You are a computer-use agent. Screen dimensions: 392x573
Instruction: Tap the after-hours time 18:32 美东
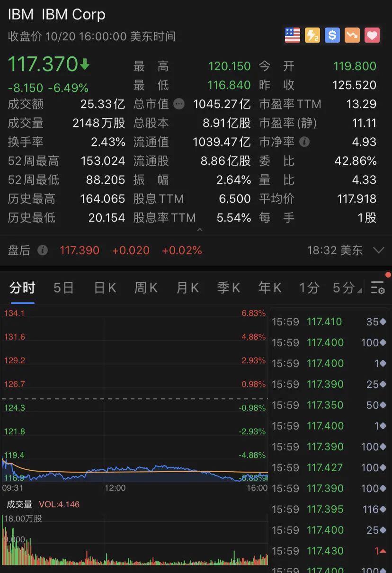pyautogui.click(x=335, y=250)
